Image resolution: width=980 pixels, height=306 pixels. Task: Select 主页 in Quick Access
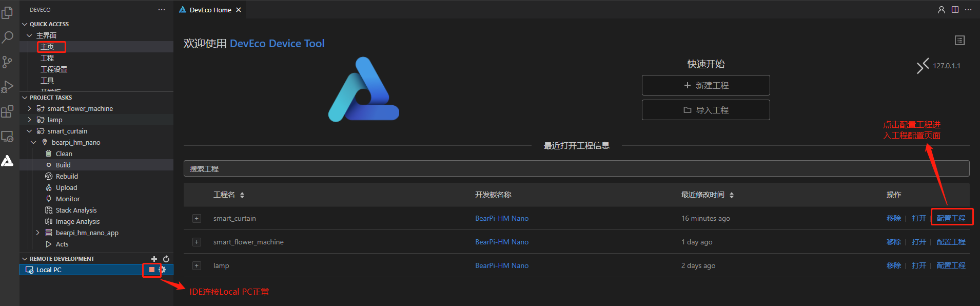47,47
